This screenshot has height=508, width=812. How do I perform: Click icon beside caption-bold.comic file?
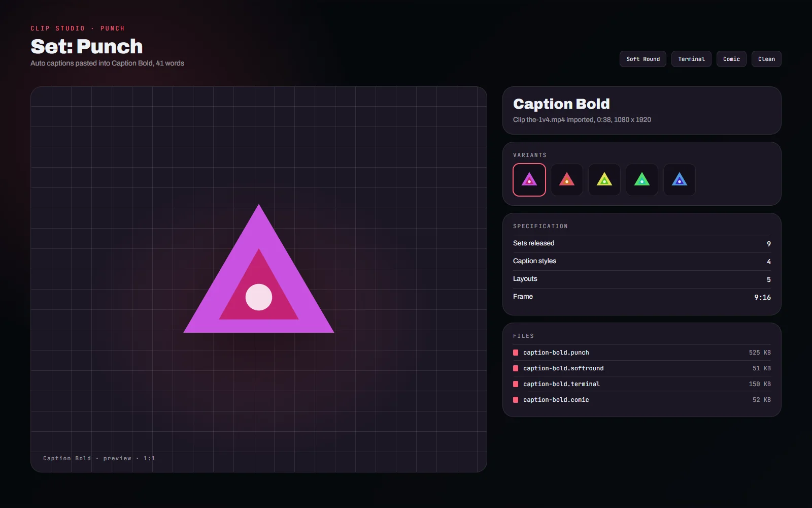pyautogui.click(x=516, y=400)
